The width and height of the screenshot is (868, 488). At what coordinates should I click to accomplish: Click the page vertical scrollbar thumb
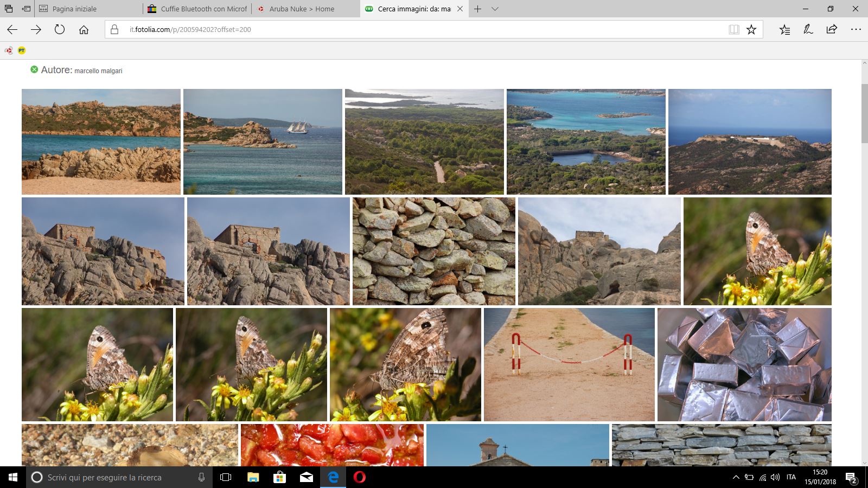[864, 114]
